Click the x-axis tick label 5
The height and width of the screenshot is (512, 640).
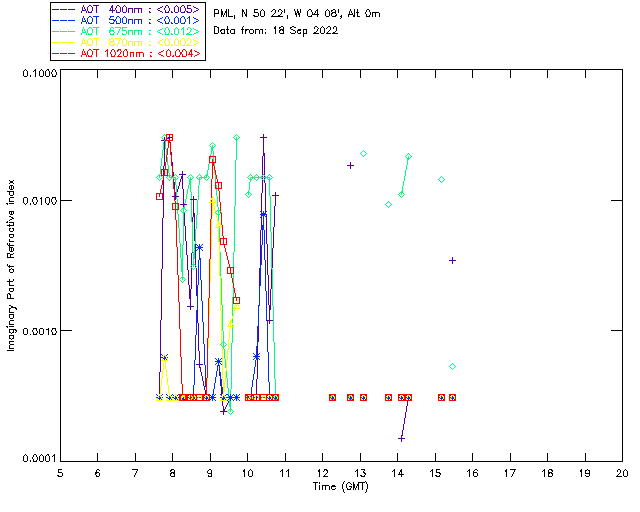point(60,472)
